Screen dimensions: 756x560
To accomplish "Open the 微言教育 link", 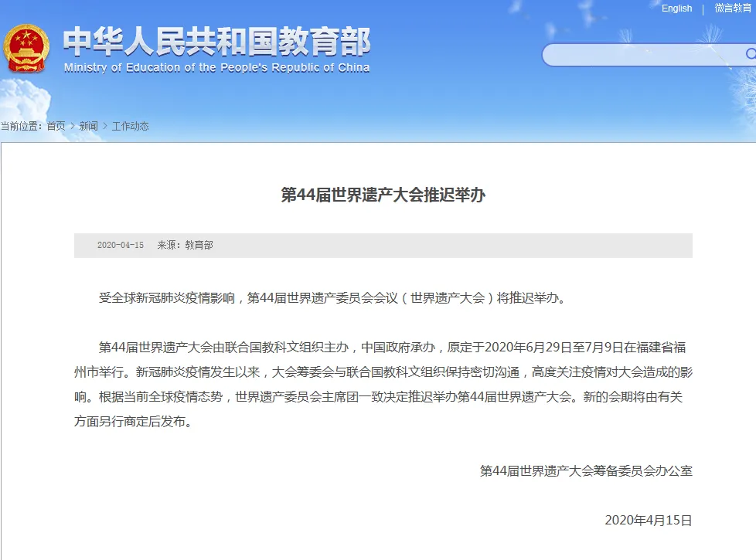I will click(x=732, y=8).
